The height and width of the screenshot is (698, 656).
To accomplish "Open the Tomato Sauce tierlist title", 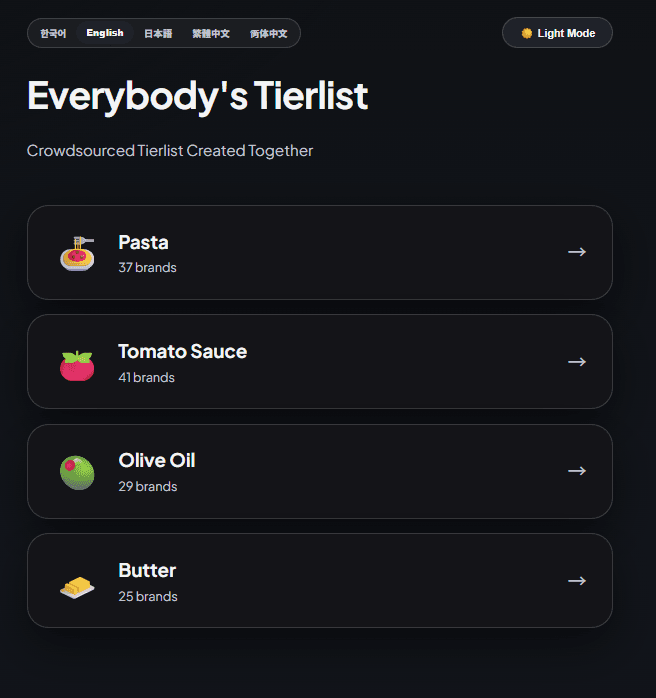I will pyautogui.click(x=182, y=351).
